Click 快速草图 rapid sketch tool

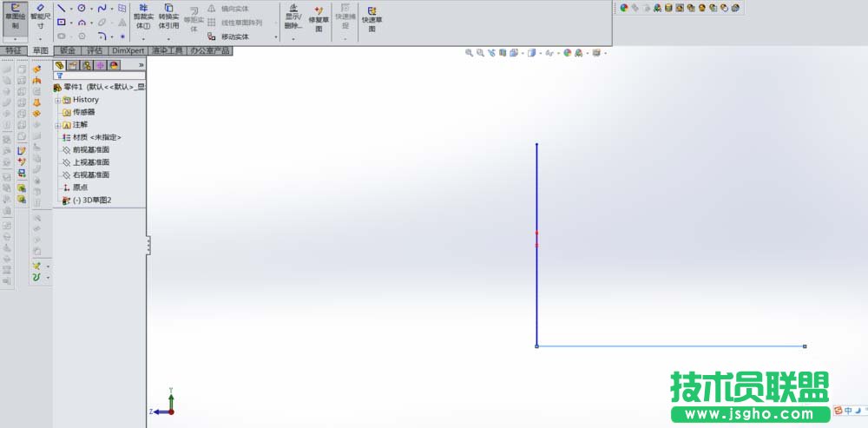(x=372, y=19)
